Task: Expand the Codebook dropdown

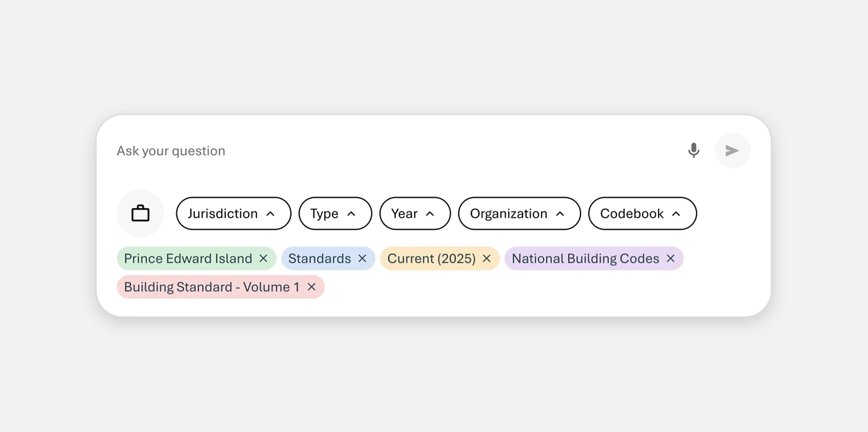Action: click(642, 214)
